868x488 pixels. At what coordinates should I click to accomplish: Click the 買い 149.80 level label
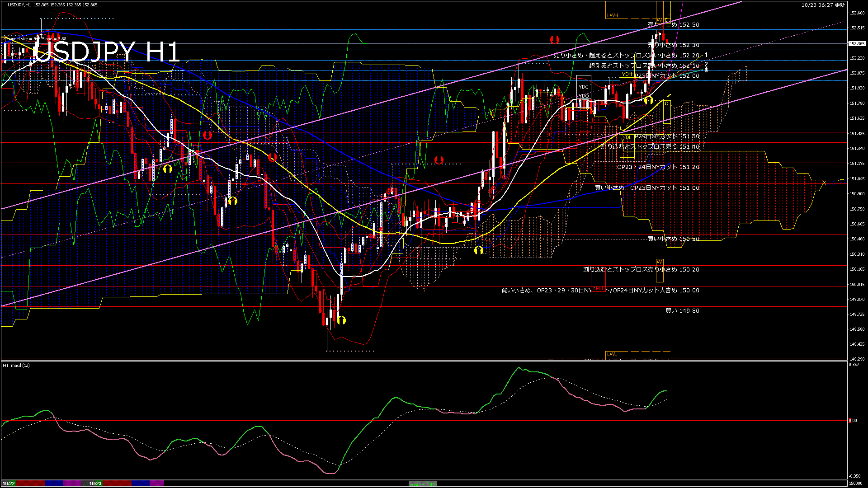coord(682,311)
